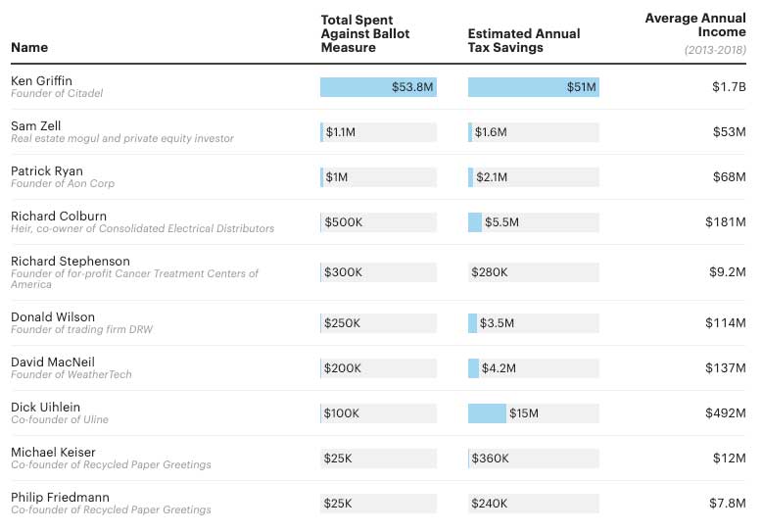Screen dimensions: 762x532
Task: Click Ken Griffin's $53.8M spending bar
Action: [x=378, y=87]
